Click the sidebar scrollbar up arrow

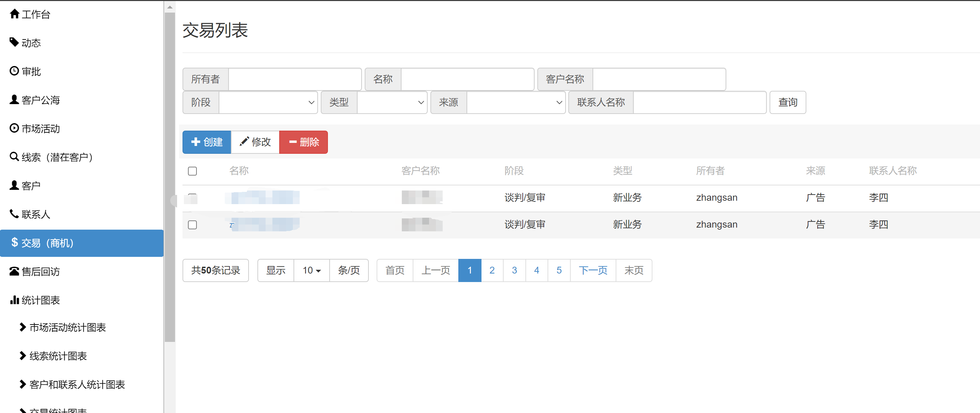point(170,7)
